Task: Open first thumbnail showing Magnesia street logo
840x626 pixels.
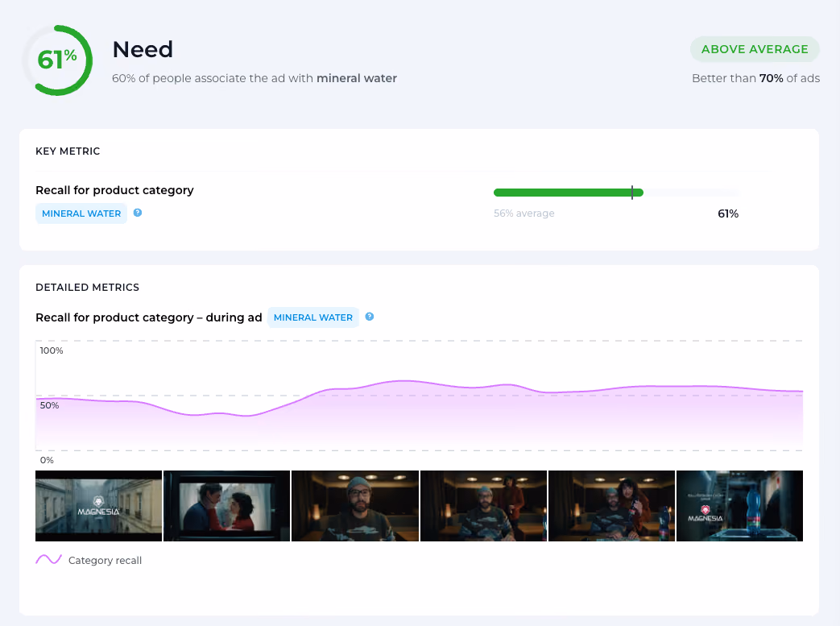Action: point(98,506)
